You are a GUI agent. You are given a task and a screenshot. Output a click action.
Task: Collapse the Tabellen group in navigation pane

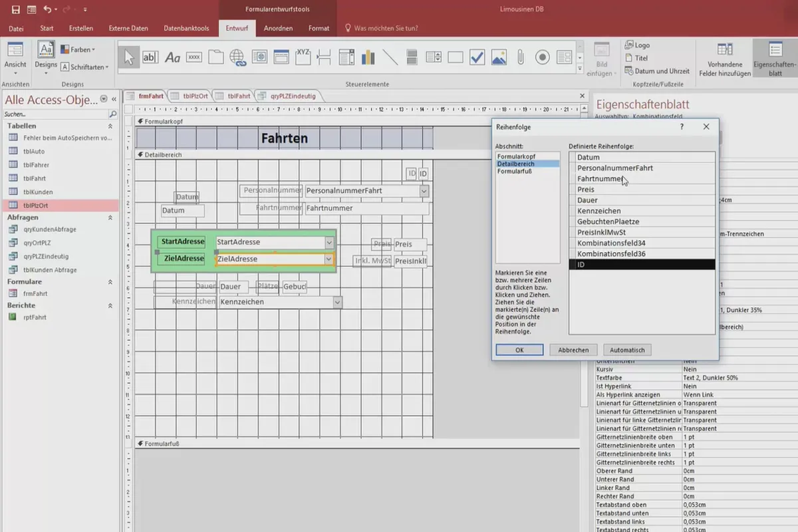[x=110, y=126]
